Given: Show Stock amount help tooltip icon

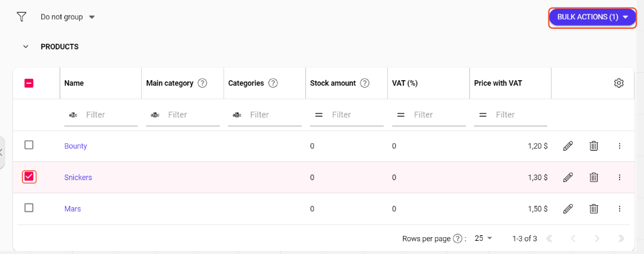Looking at the screenshot, I should 365,83.
